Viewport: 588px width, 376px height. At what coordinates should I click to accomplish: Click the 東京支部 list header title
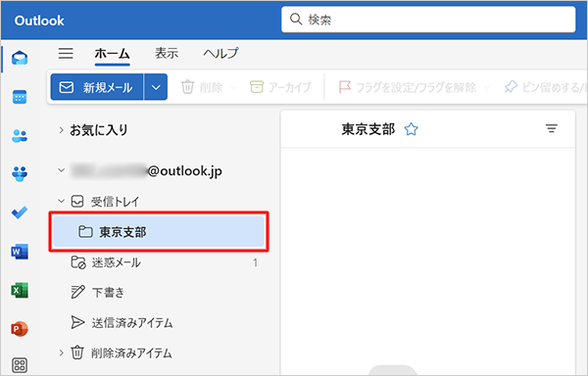[368, 129]
